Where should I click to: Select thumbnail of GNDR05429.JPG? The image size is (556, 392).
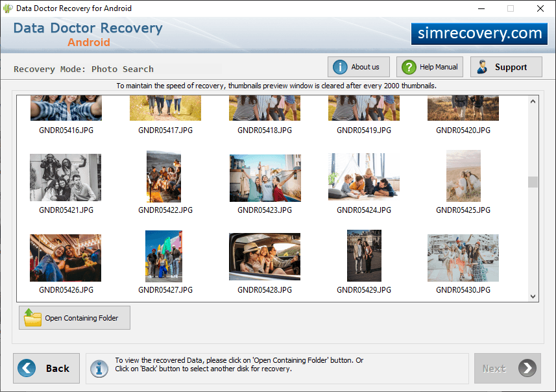point(364,256)
